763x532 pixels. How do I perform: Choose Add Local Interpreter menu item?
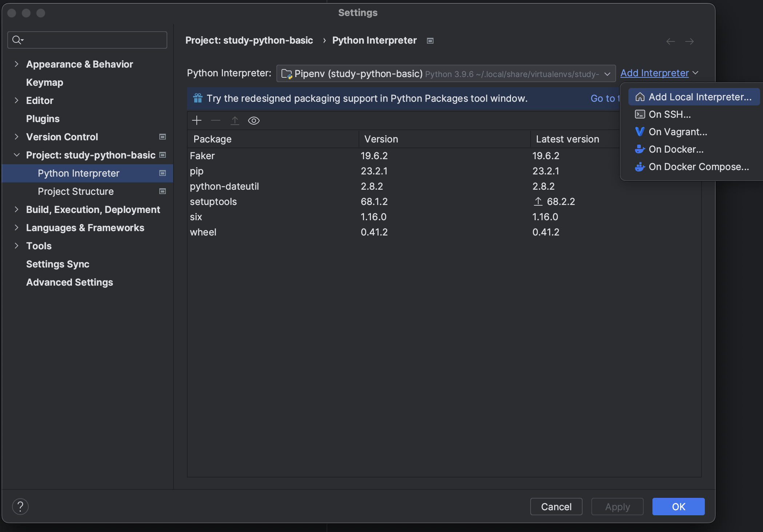click(x=700, y=97)
